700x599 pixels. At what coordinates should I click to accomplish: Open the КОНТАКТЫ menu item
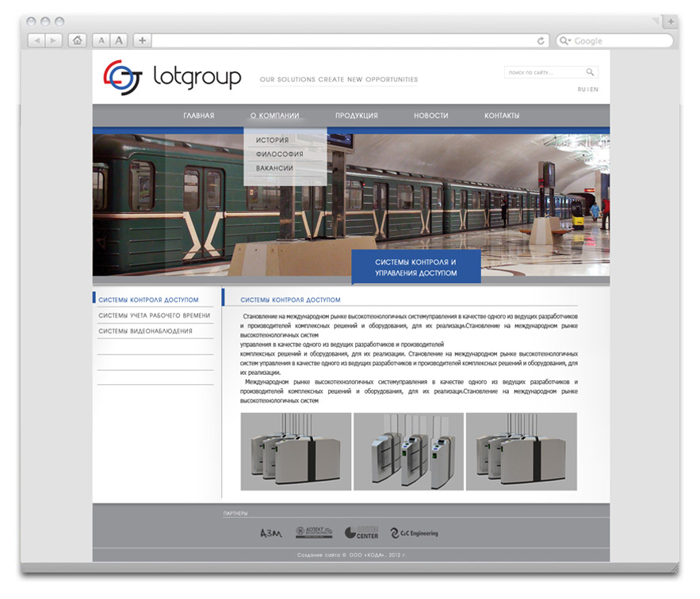[502, 116]
